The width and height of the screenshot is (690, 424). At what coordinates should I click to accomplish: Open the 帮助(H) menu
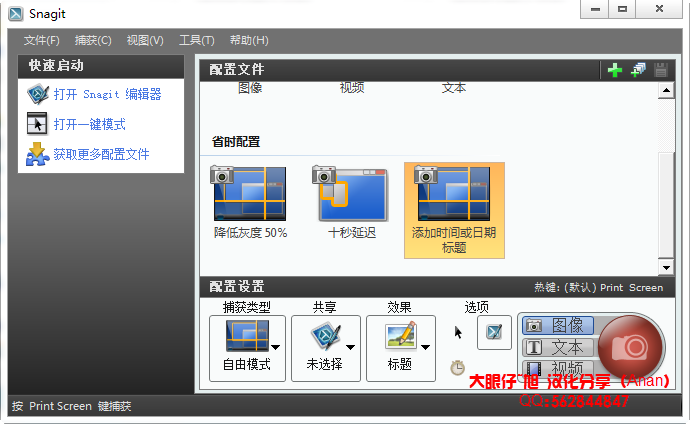click(249, 40)
